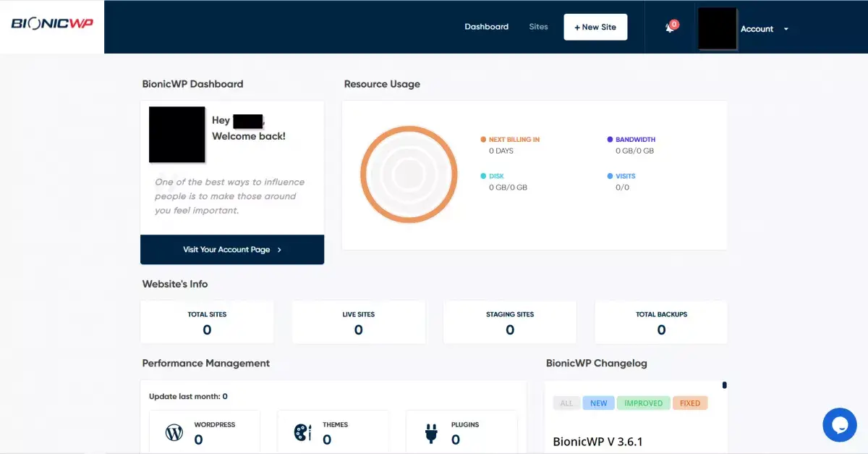868x454 pixels.
Task: Click the teal Disk legend dot
Action: tap(483, 176)
